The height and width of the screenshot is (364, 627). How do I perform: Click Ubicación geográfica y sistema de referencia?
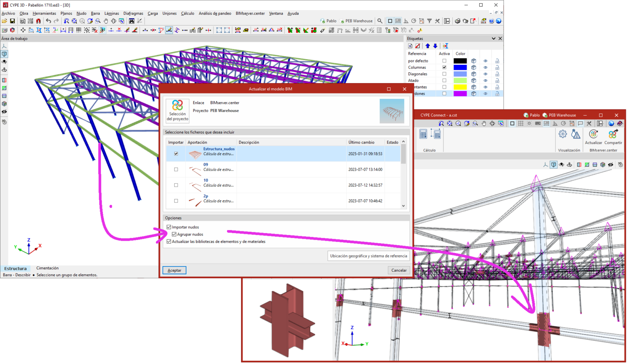pos(368,256)
